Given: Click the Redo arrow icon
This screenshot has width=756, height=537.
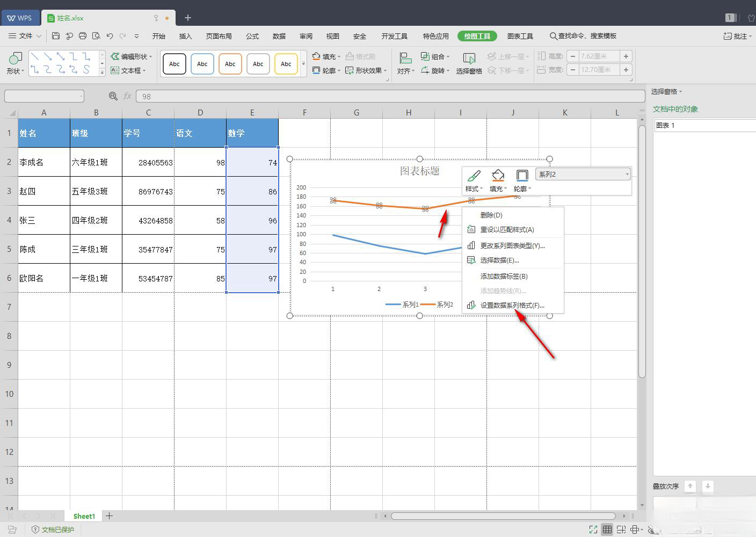Looking at the screenshot, I should [x=123, y=36].
